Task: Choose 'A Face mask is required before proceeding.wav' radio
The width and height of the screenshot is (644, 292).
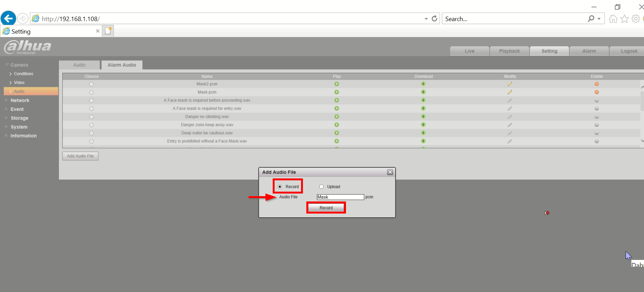Action: click(91, 100)
